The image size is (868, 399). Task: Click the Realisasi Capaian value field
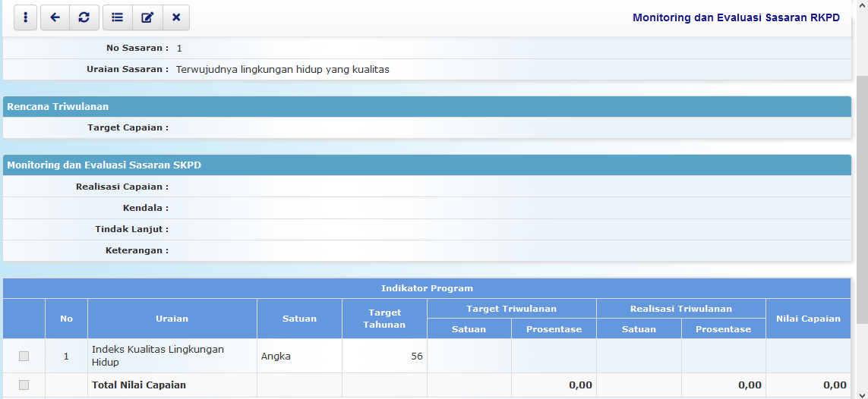509,187
